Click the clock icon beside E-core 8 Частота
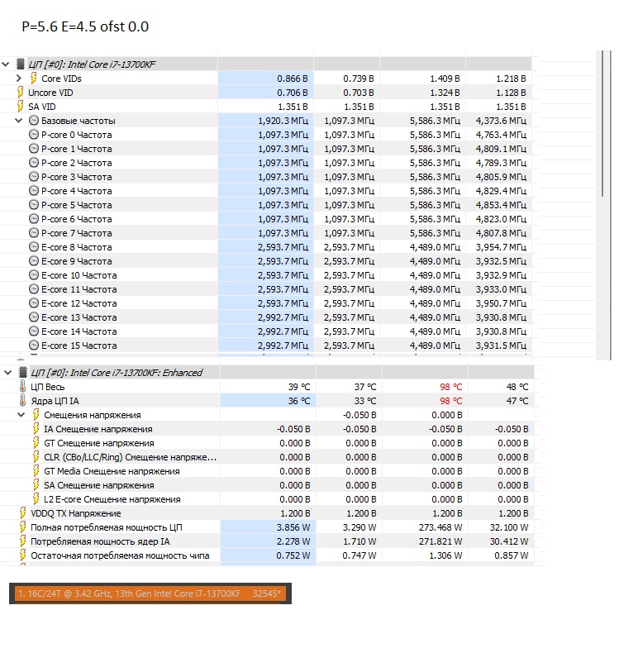 point(34,247)
